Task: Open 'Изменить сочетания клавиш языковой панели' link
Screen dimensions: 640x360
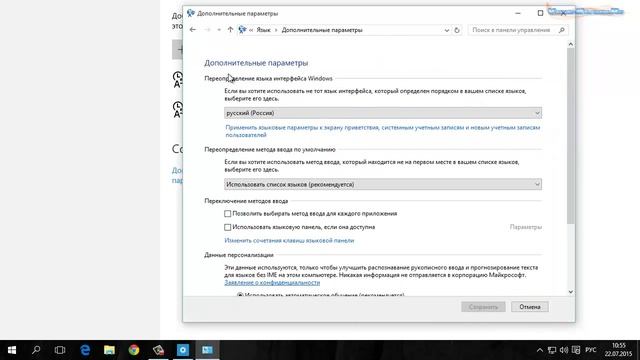Action: (289, 240)
